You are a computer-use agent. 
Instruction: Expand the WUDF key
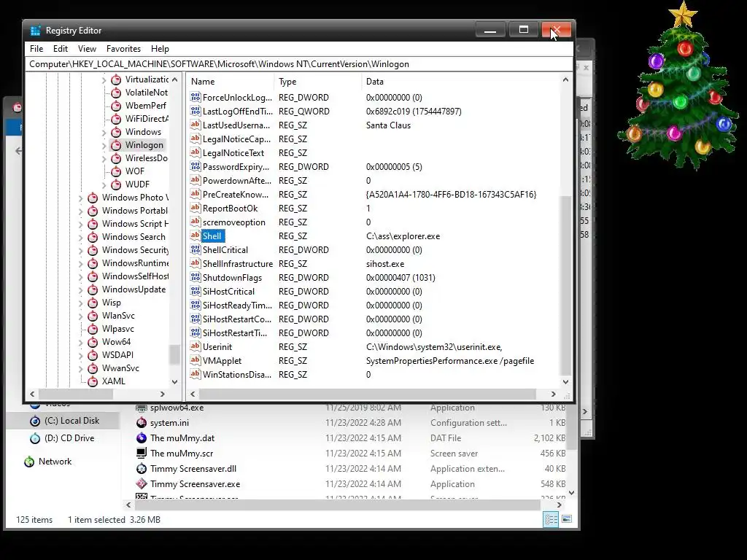click(104, 184)
